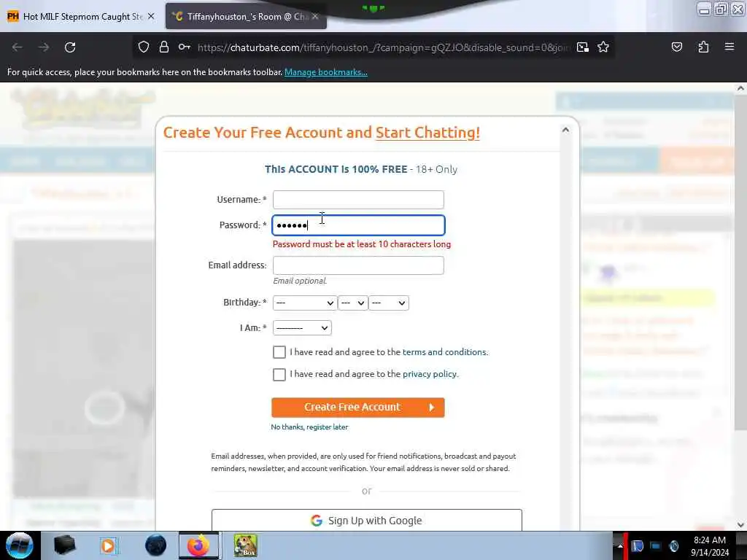This screenshot has width=747, height=560.
Task: Click the page scrollbar down arrow
Action: [x=740, y=525]
